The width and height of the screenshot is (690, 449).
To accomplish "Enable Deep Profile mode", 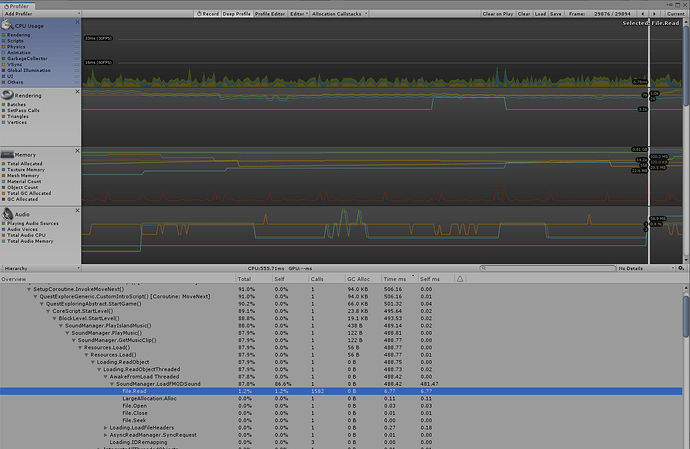I will pos(239,15).
